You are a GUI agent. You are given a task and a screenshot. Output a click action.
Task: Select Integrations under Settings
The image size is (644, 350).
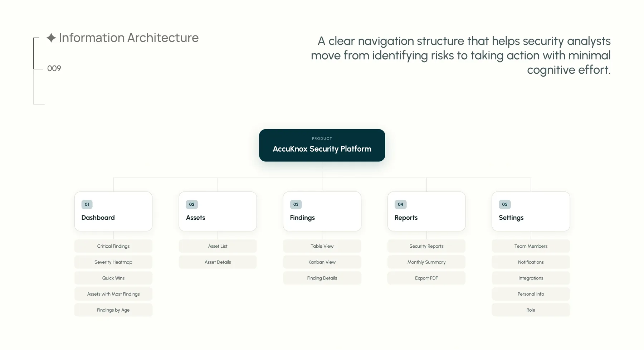coord(531,278)
